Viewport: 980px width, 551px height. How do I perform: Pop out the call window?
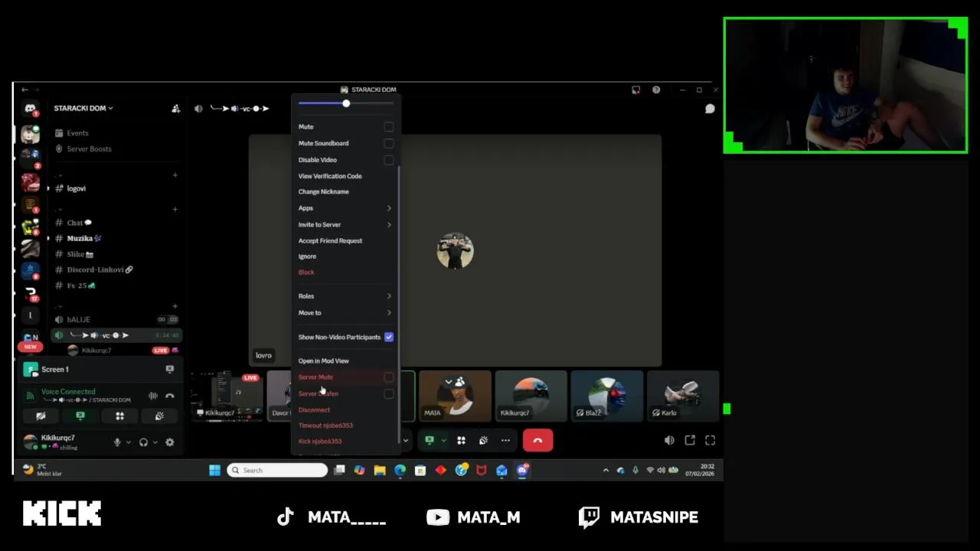coord(690,440)
